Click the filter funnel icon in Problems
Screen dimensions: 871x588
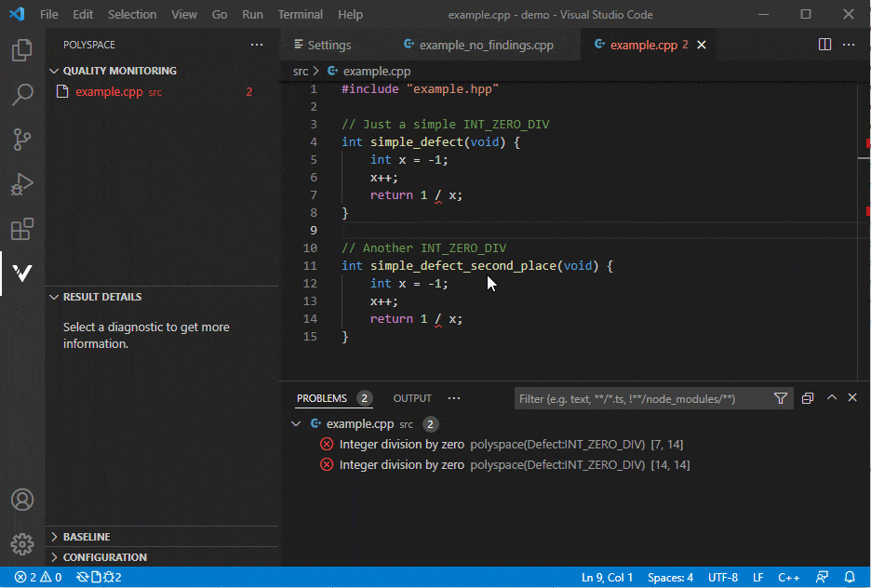(781, 398)
